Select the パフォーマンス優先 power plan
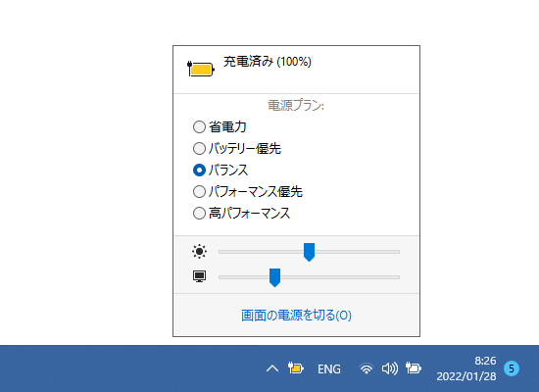 pyautogui.click(x=248, y=191)
